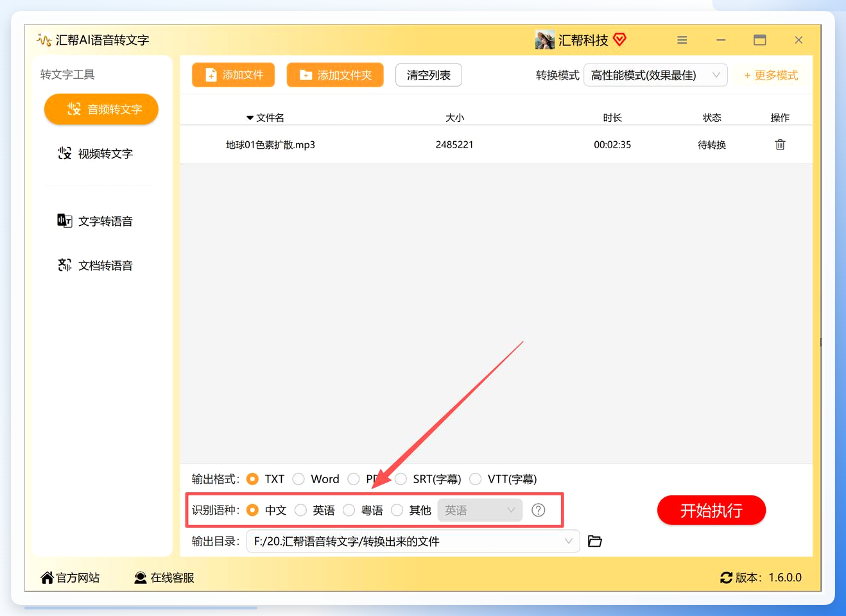Open the hamburger menu in the title bar
846x616 pixels.
682,40
